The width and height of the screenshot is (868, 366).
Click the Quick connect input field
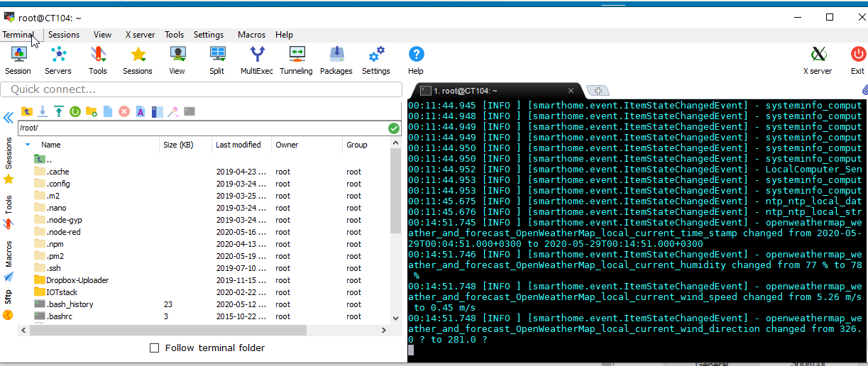pos(201,89)
